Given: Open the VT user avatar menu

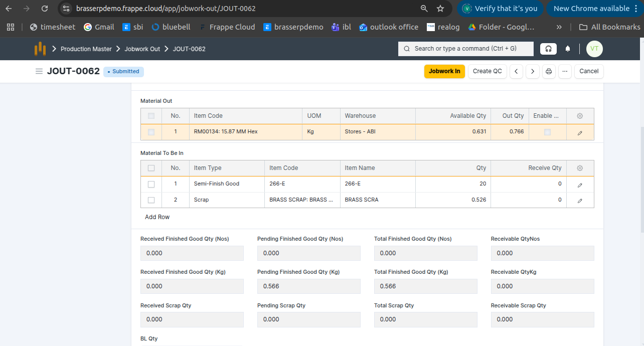Looking at the screenshot, I should [x=594, y=49].
